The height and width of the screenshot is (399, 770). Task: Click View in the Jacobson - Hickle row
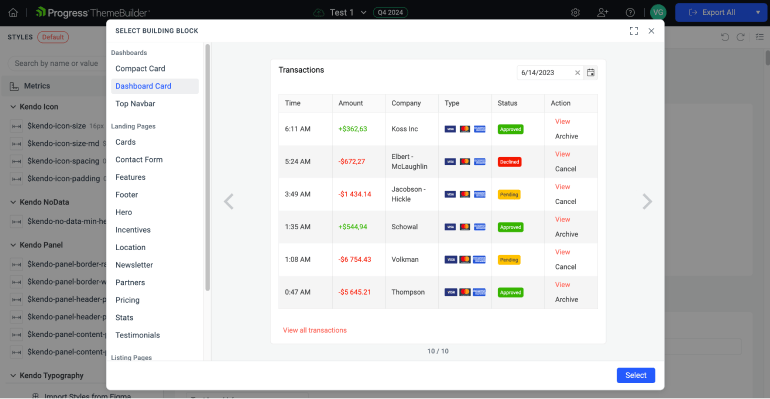click(x=562, y=187)
